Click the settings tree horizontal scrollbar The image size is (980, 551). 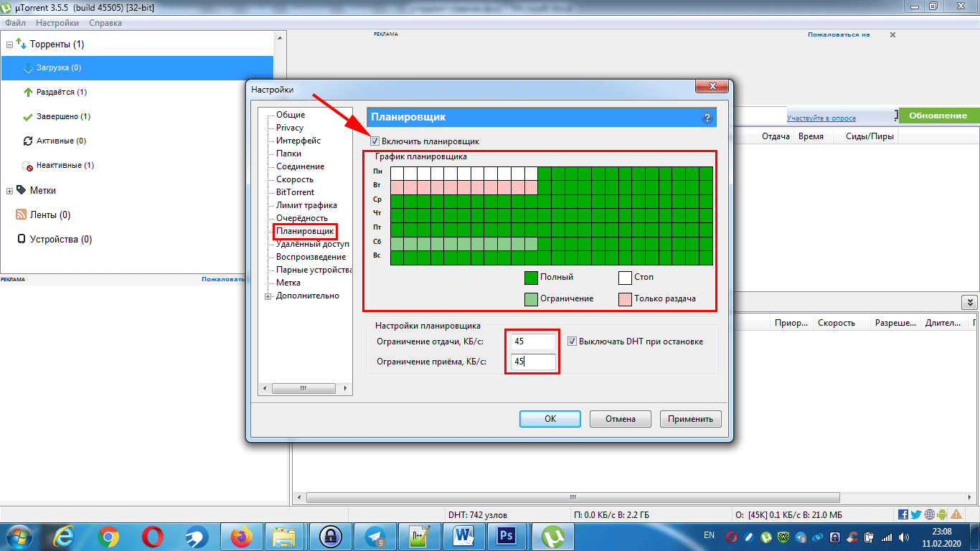[305, 388]
